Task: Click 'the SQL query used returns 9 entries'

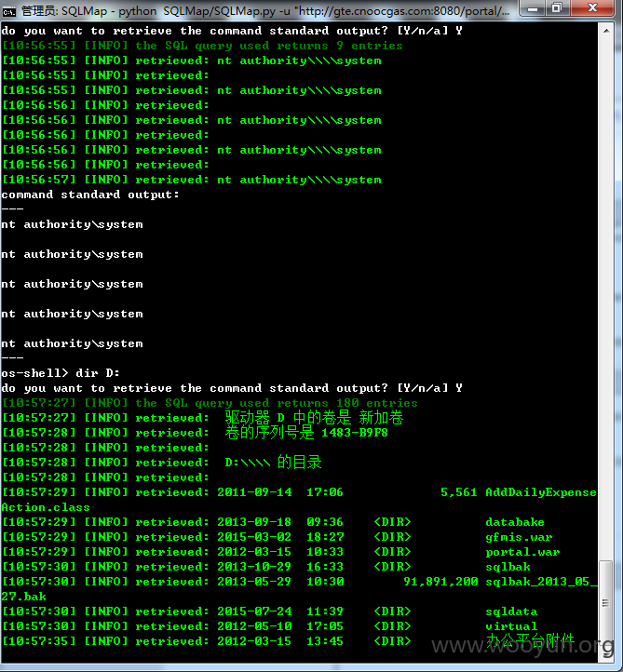Action: point(269,46)
